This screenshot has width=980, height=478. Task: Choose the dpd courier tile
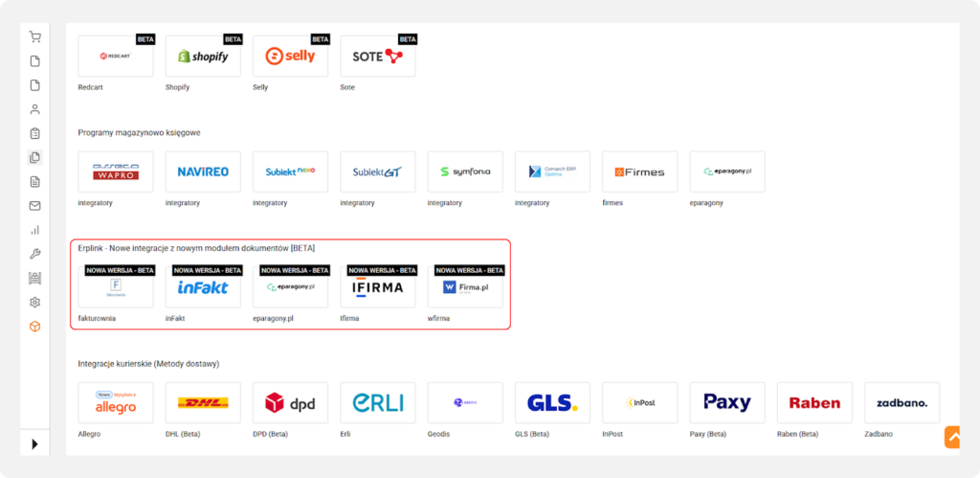coord(291,403)
